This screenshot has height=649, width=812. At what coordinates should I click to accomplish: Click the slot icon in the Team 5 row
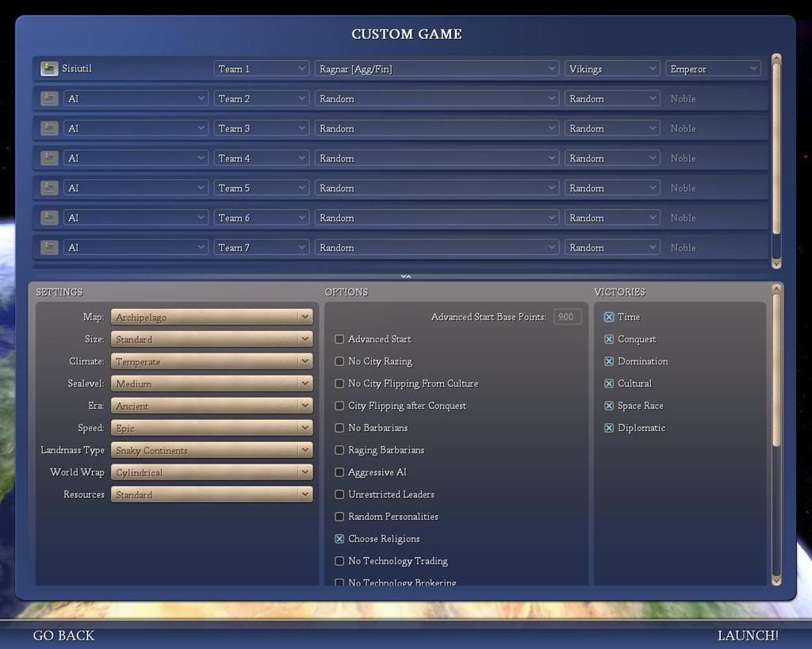click(x=49, y=188)
